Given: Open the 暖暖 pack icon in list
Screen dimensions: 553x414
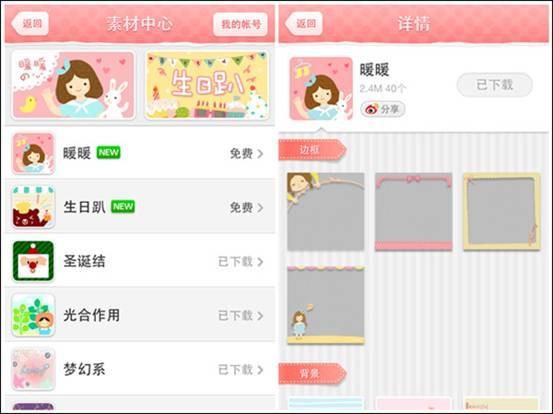Looking at the screenshot, I should tap(33, 153).
